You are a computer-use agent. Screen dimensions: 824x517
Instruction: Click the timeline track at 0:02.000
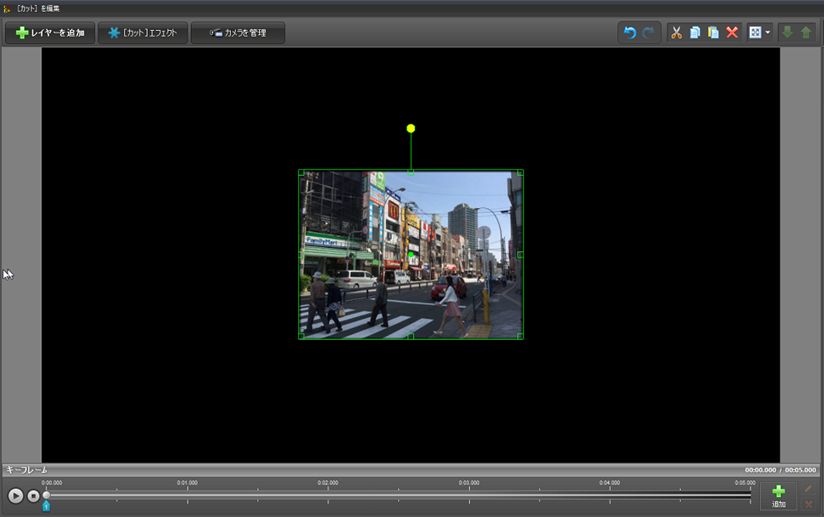[x=328, y=494]
